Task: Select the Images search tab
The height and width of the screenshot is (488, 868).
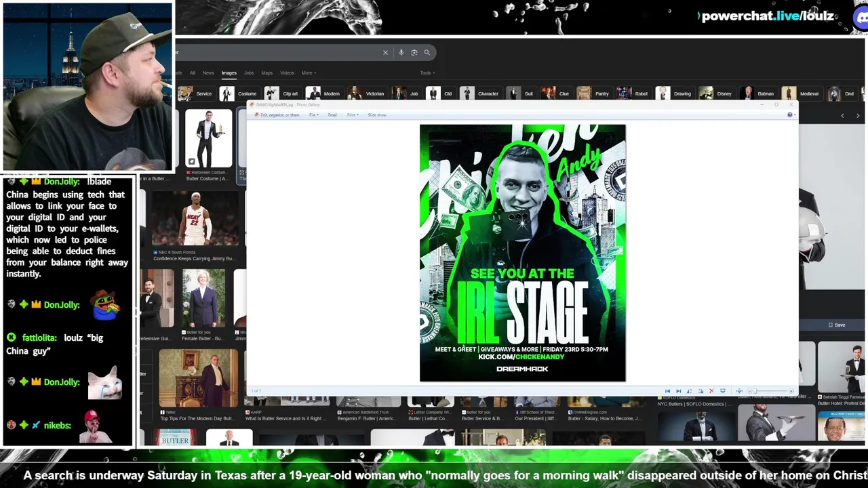Action: (x=229, y=73)
